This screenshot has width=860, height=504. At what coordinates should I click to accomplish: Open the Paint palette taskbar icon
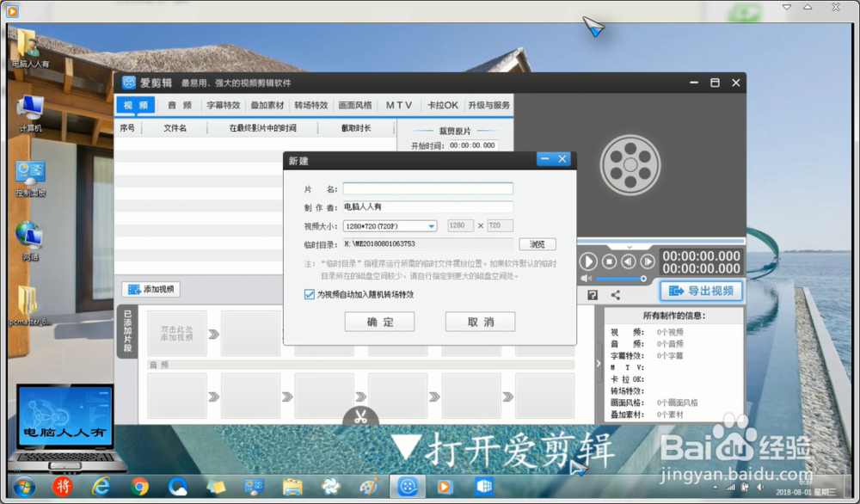point(369,487)
